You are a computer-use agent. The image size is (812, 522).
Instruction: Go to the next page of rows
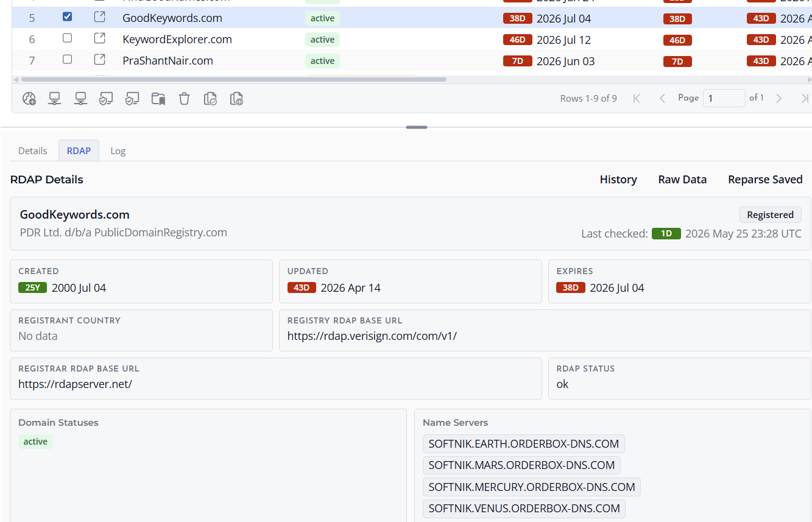778,98
